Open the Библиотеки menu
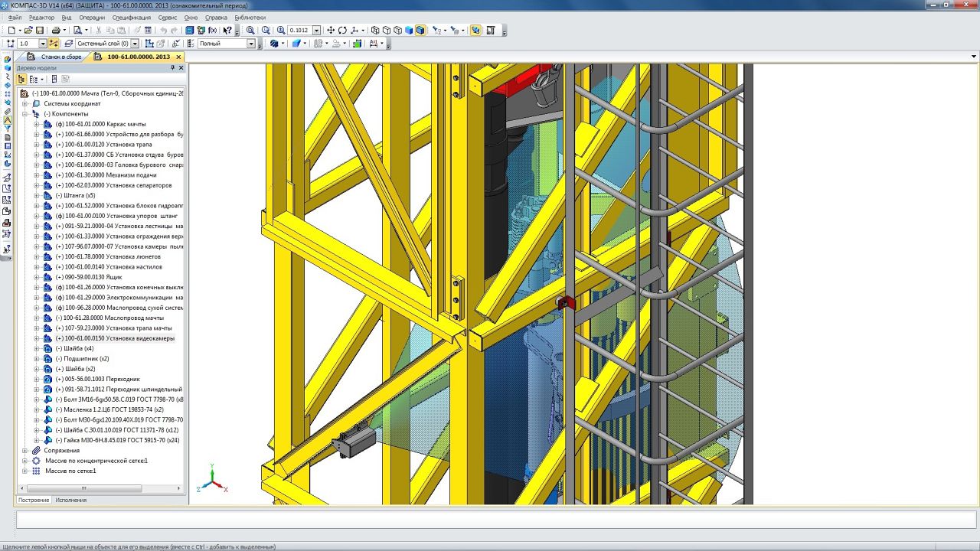 250,17
